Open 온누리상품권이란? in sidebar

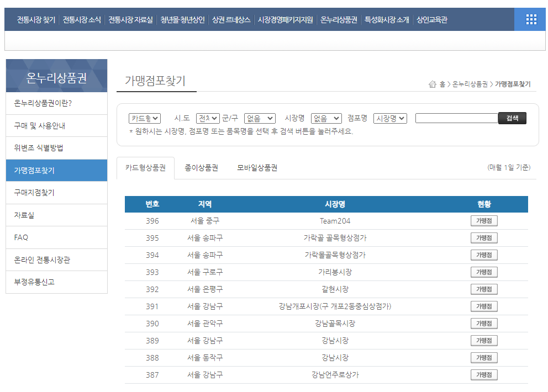point(56,103)
